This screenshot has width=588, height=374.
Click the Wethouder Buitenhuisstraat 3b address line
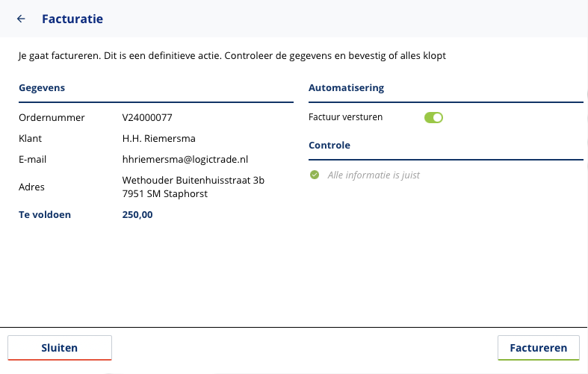tap(193, 180)
